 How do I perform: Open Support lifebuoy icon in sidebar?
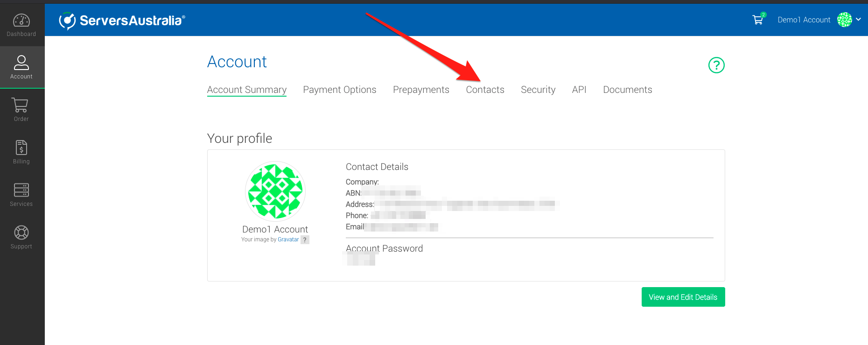tap(21, 233)
